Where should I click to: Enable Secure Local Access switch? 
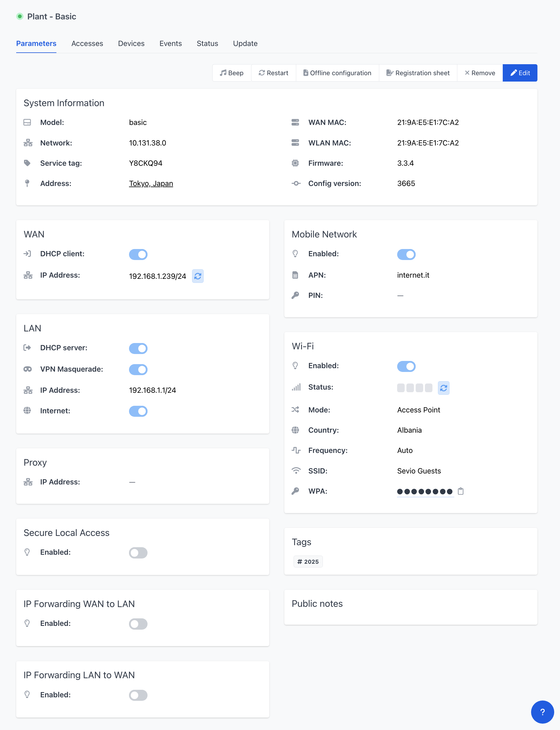pos(138,553)
